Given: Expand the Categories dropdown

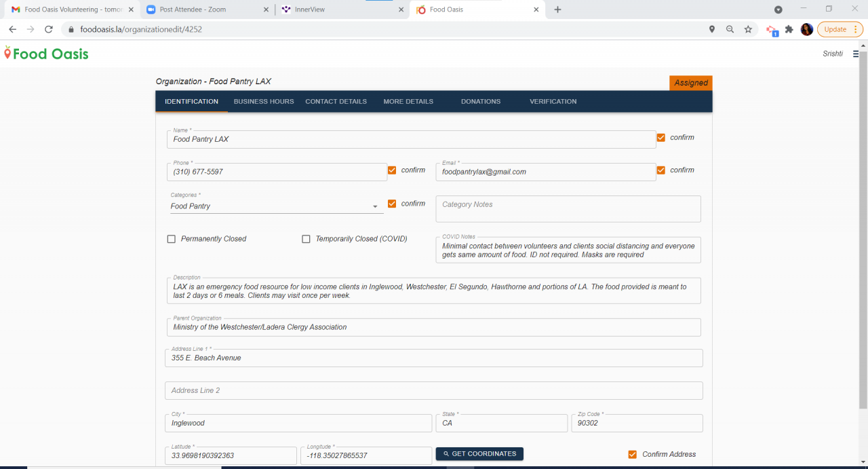Looking at the screenshot, I should (275, 206).
